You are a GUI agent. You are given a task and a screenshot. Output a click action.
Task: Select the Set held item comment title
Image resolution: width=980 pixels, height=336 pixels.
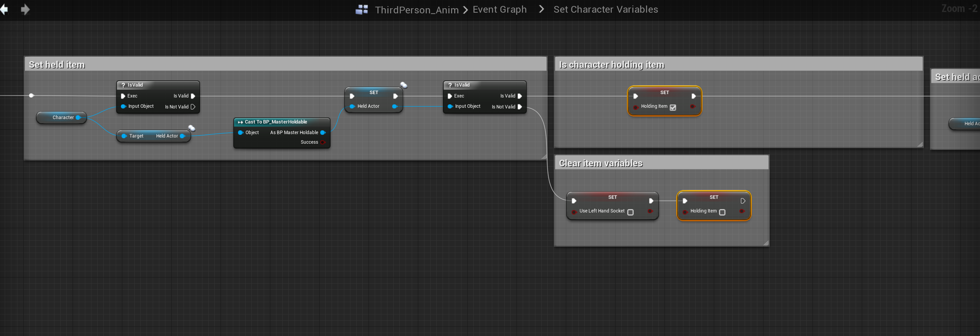point(57,65)
